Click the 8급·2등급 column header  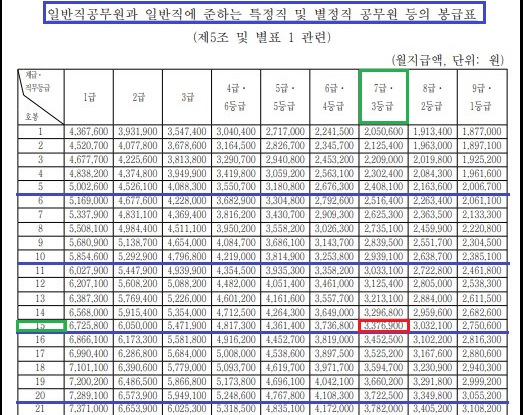coord(433,97)
